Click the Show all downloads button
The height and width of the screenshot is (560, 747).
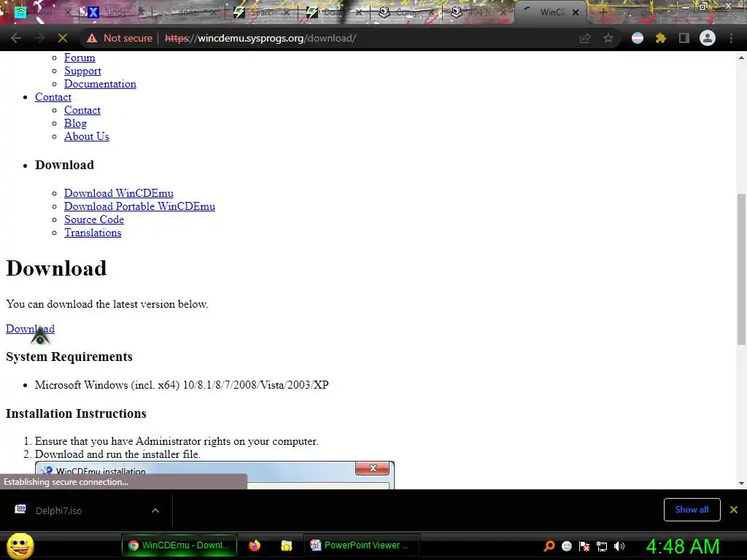coord(692,510)
